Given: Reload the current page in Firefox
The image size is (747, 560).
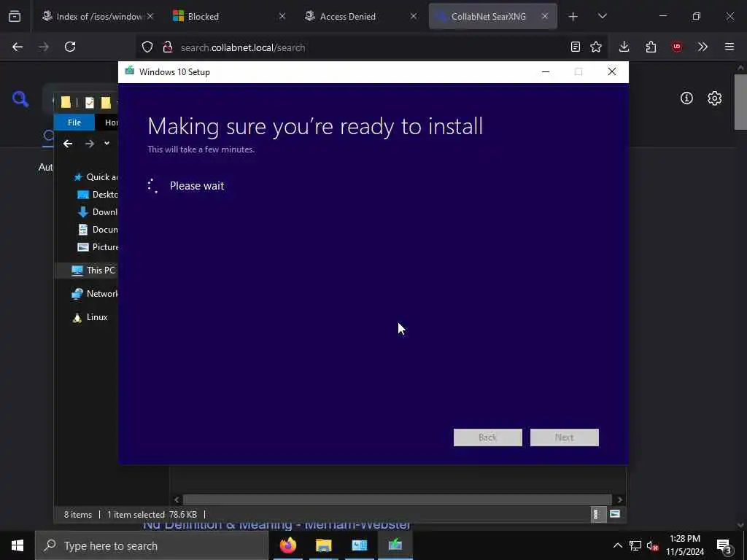Looking at the screenshot, I should (x=70, y=47).
